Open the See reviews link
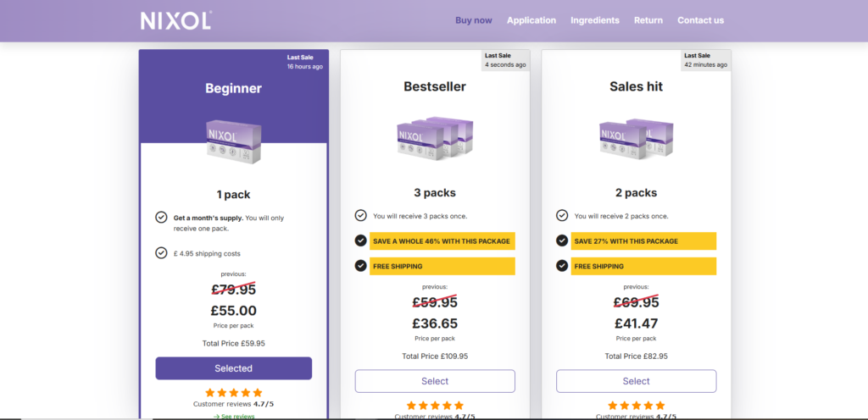 (x=234, y=416)
